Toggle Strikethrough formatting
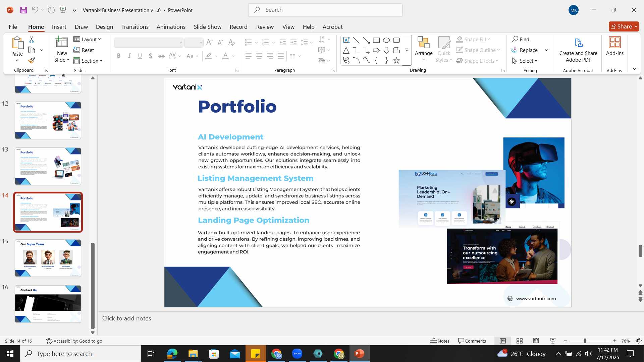The width and height of the screenshot is (644, 362). coord(162,56)
